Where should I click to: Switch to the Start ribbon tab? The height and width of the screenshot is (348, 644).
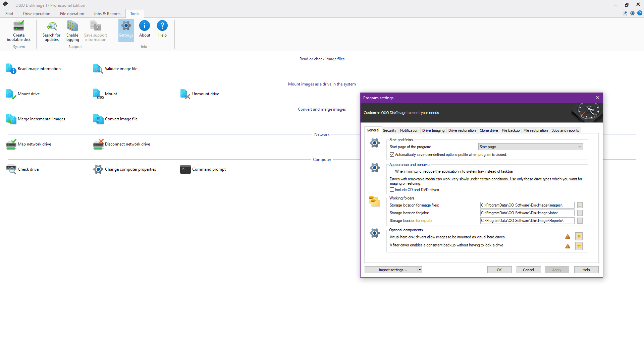click(x=9, y=14)
